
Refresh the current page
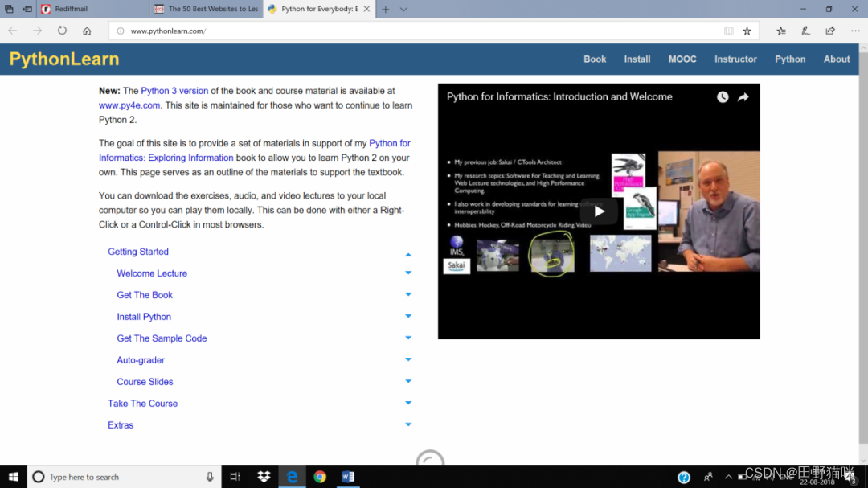click(x=62, y=31)
